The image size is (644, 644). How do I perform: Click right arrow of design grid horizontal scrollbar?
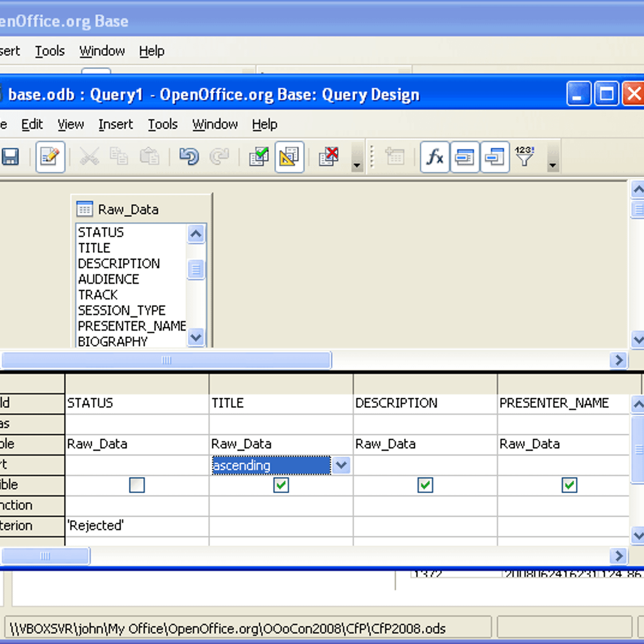coord(618,555)
